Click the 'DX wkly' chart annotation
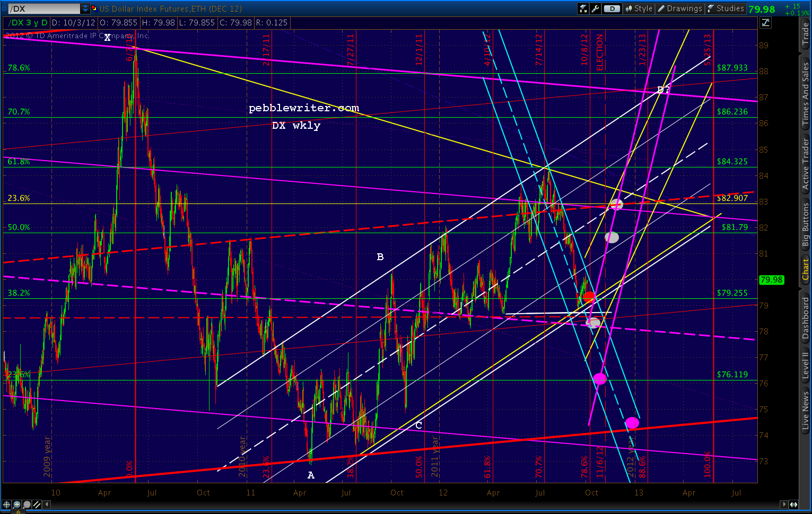812x514 pixels. [x=296, y=126]
